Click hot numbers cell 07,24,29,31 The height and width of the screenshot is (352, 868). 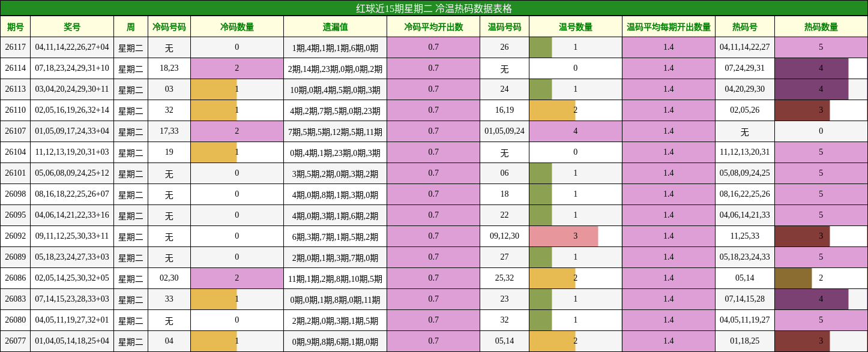click(745, 68)
